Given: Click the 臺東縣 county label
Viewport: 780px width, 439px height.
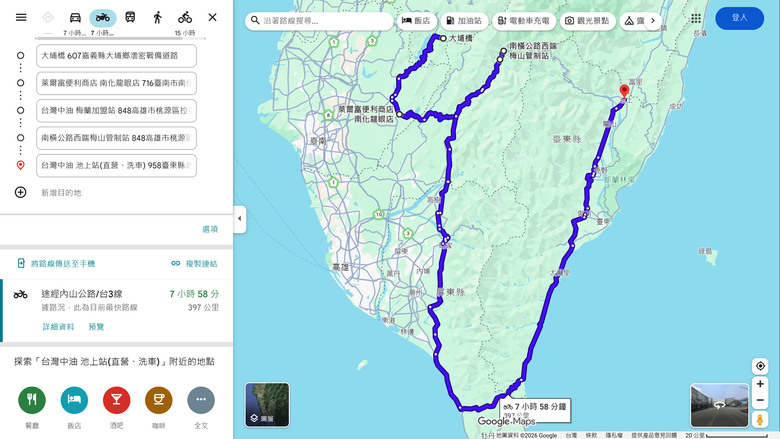Looking at the screenshot, I should (567, 139).
